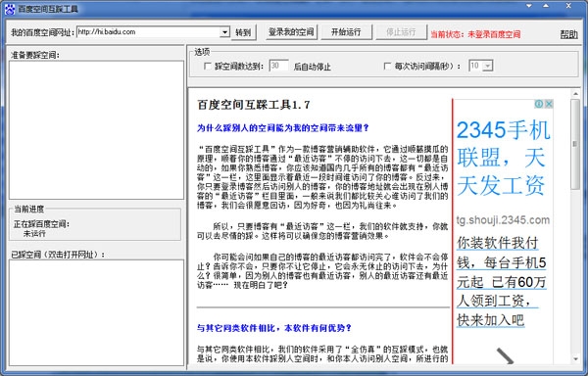Click the browser pane scrollbar up arrow
Screen dimensions: 588x376
575,93
